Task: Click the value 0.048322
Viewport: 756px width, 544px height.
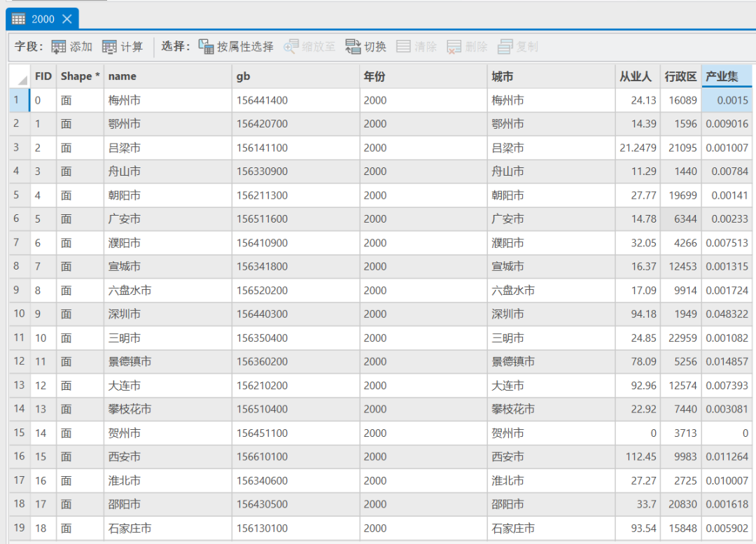Action: 727,314
